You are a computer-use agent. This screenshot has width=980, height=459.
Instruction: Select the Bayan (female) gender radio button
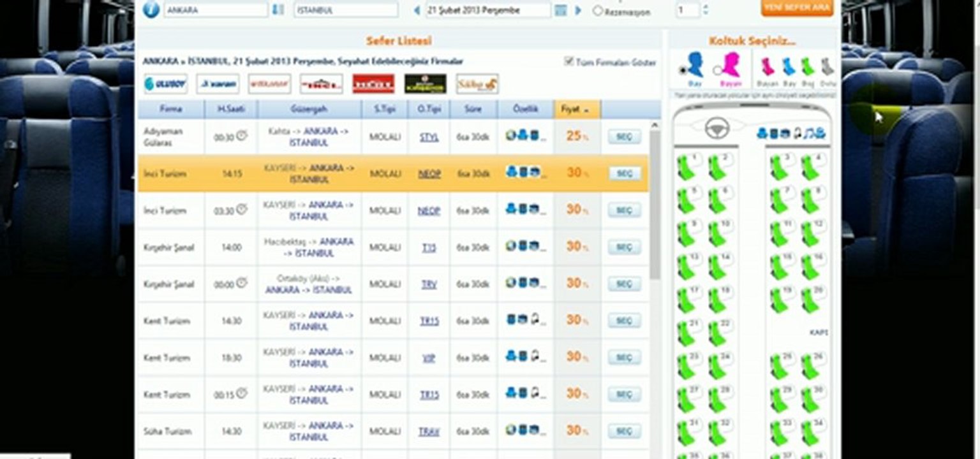click(717, 70)
